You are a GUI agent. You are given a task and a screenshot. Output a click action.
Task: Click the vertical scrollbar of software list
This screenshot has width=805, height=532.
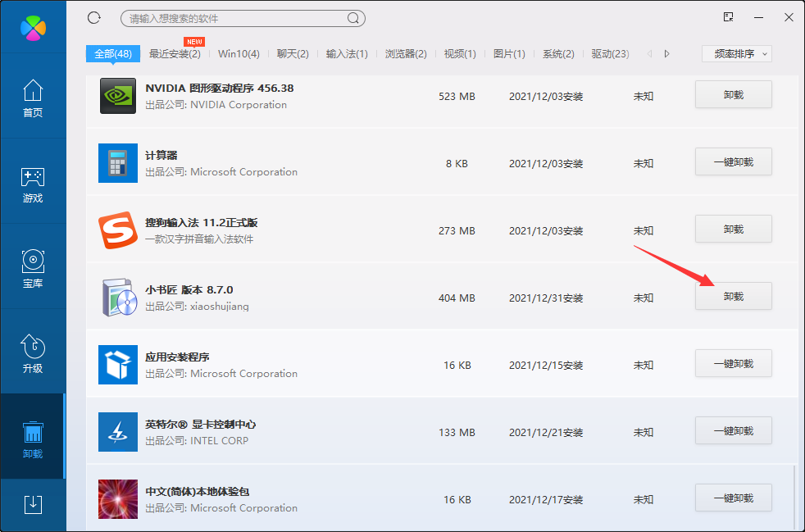[x=794, y=498]
